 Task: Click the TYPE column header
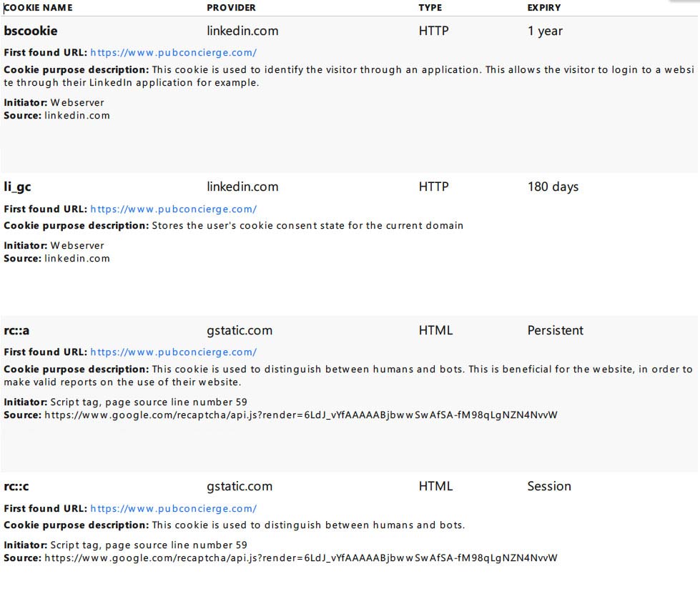(430, 8)
